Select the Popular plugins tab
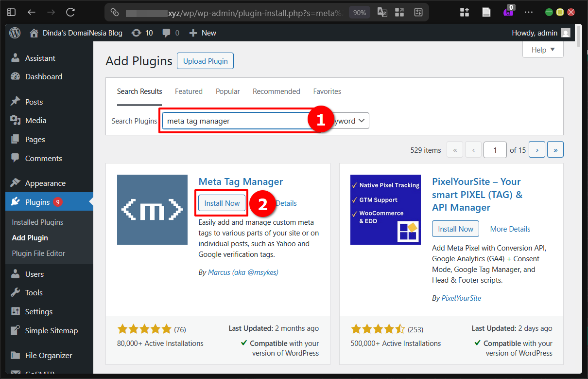This screenshot has height=379, width=588. (x=227, y=91)
